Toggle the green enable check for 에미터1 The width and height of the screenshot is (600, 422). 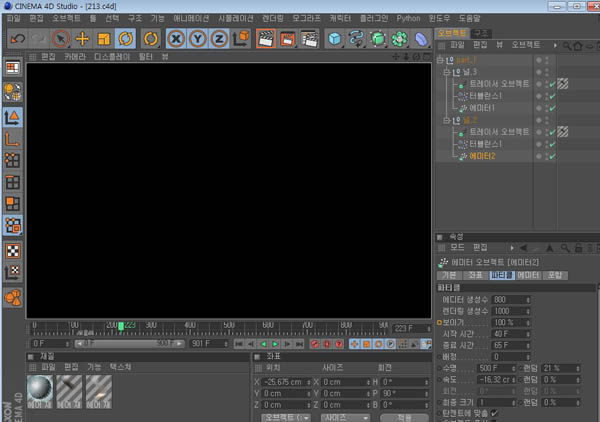pos(552,108)
